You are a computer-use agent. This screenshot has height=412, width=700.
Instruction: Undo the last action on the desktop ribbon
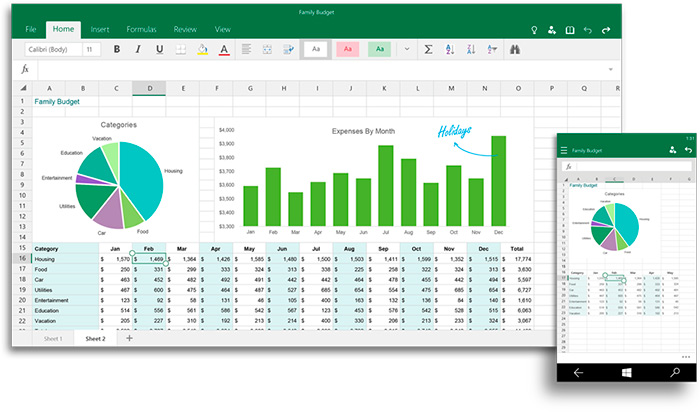pos(589,31)
